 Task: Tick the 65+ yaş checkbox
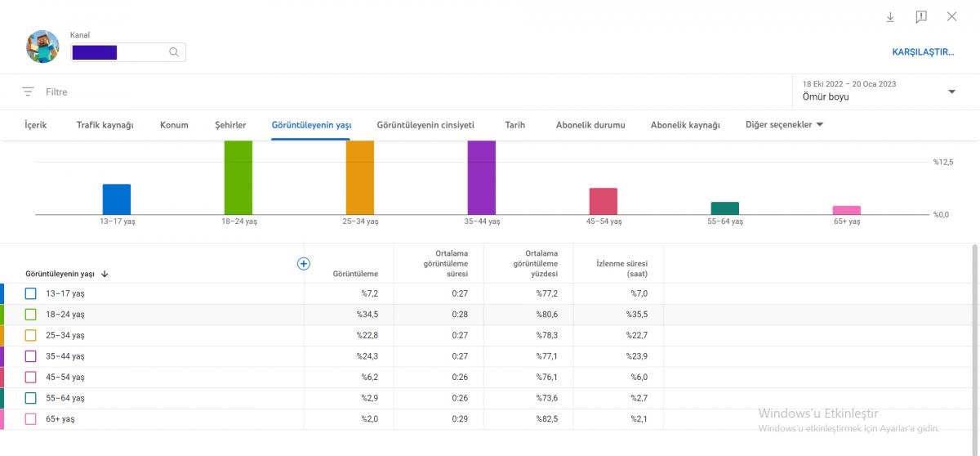click(31, 419)
